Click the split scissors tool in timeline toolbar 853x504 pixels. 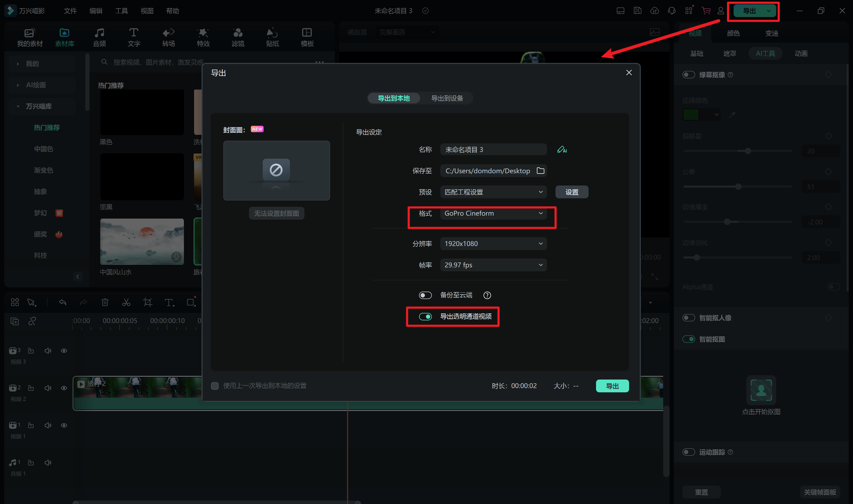click(x=126, y=302)
